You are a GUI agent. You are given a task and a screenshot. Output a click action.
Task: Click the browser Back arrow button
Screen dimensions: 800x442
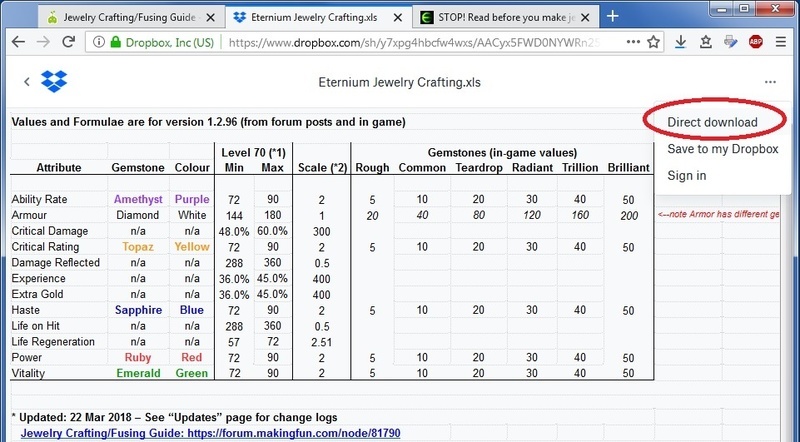[16, 43]
